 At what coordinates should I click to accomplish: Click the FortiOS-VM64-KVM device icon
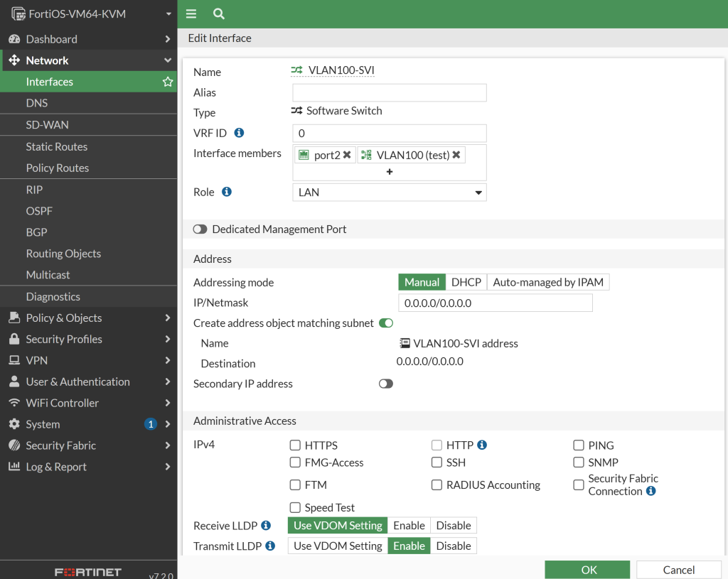[x=18, y=14]
